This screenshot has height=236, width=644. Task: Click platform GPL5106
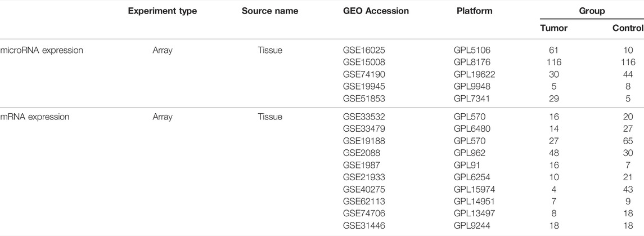tap(472, 51)
